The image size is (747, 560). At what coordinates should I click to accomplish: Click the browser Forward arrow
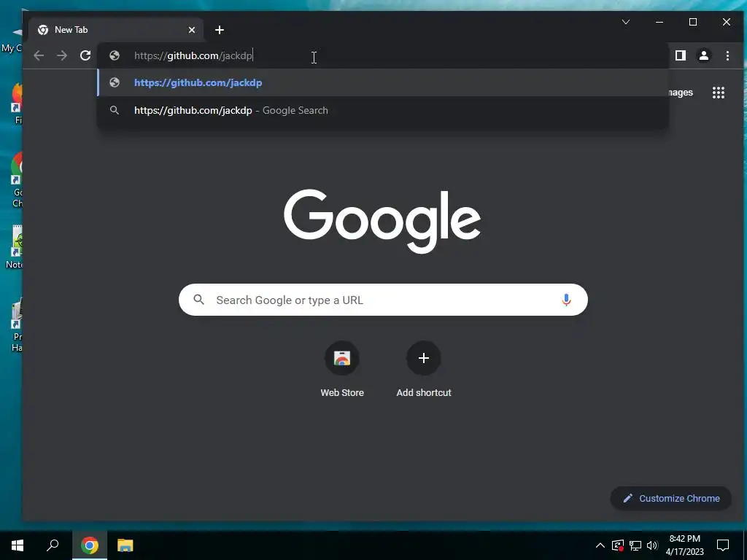(62, 55)
